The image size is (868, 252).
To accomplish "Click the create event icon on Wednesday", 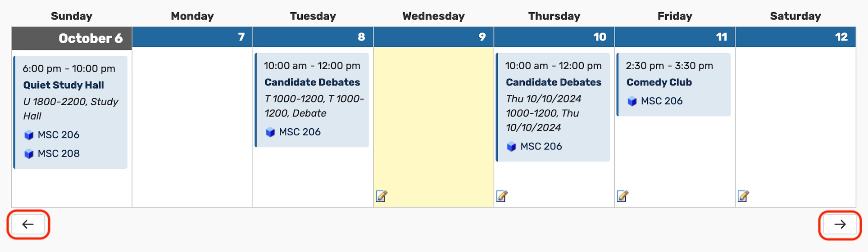I will (382, 196).
